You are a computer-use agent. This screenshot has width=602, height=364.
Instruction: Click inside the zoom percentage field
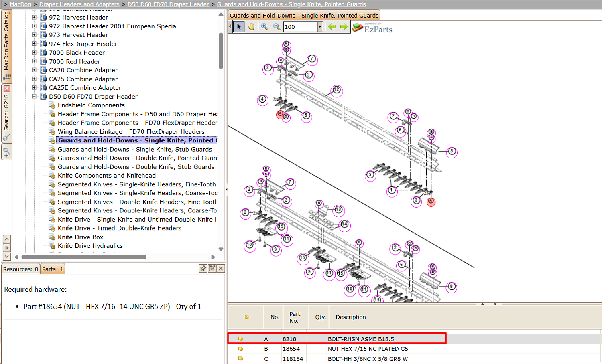[300, 27]
